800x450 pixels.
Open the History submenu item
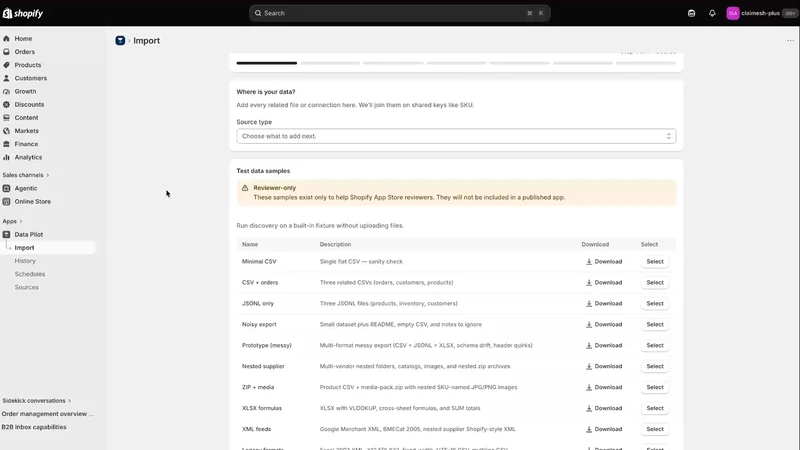pyautogui.click(x=25, y=261)
